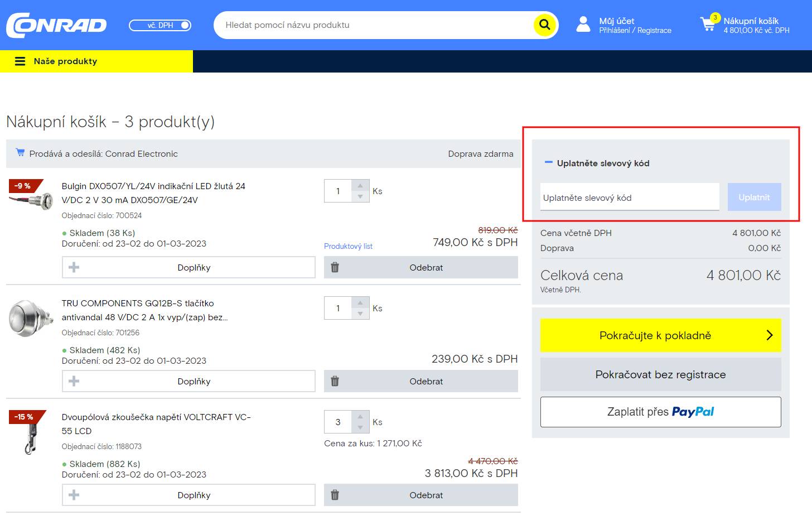This screenshot has height=525, width=812.
Task: Collapse the Uplatněte slevový kód section
Action: [548, 163]
